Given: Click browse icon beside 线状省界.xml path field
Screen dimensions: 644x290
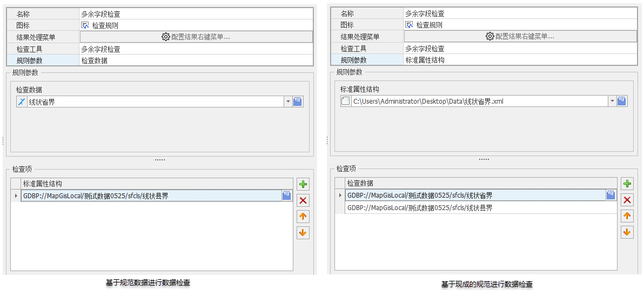Looking at the screenshot, I should [x=621, y=101].
